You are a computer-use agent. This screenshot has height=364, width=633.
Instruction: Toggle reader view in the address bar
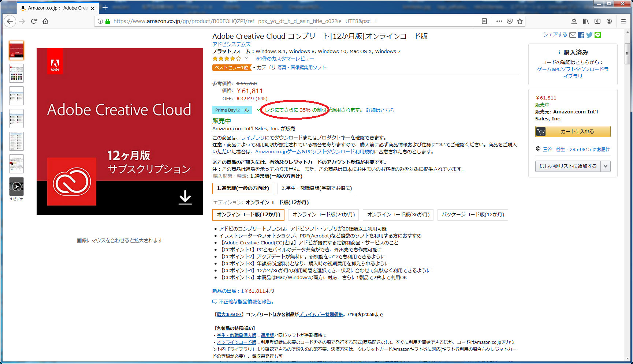(x=484, y=21)
